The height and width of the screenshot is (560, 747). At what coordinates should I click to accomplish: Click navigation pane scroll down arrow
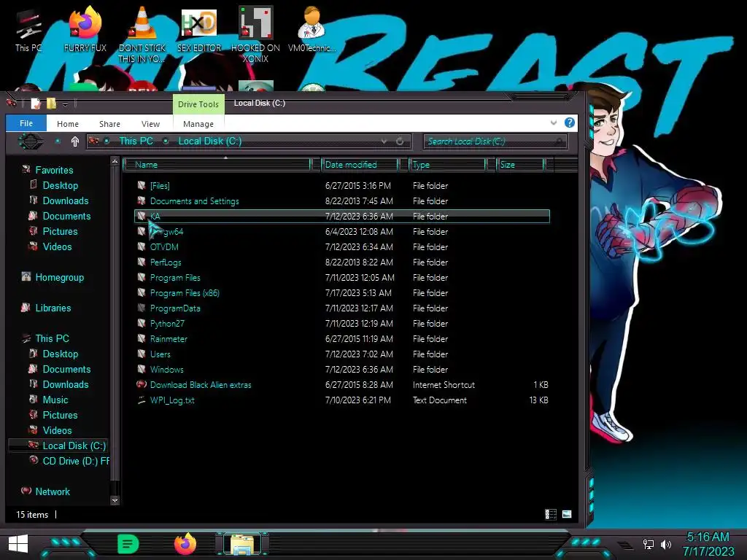coord(115,500)
